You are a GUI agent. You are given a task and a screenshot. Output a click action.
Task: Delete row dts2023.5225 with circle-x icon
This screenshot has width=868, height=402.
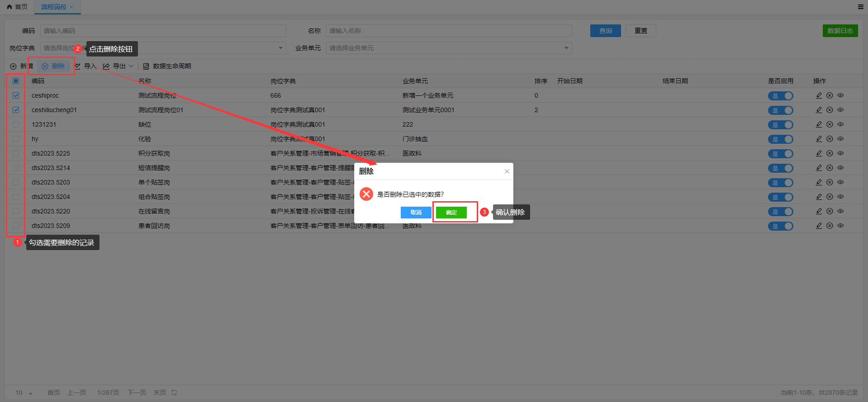(830, 153)
